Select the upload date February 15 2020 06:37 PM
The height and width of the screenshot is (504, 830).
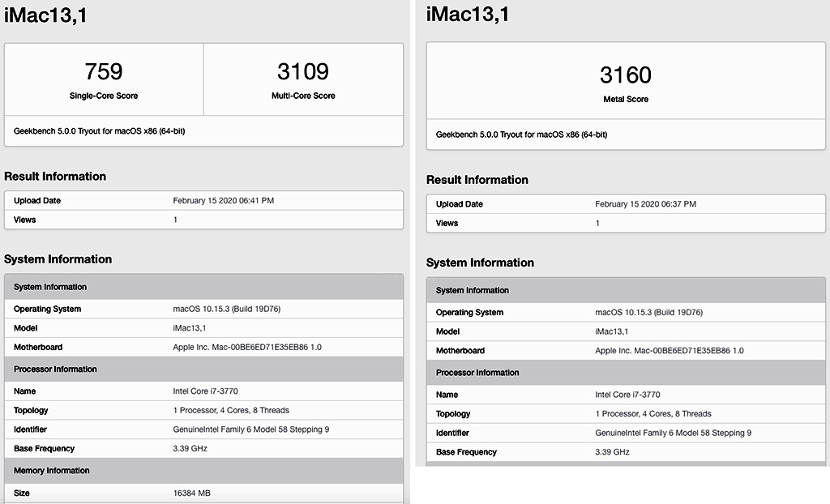click(646, 204)
